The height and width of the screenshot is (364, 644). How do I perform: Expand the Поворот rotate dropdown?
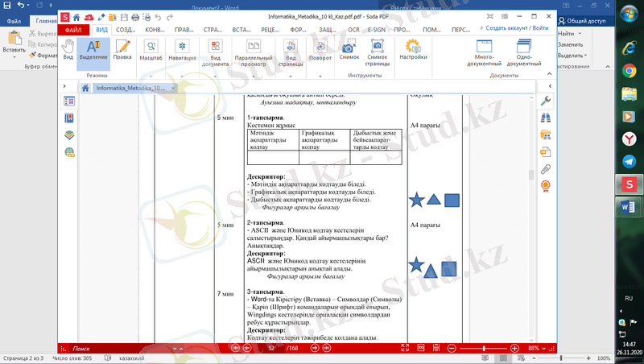[320, 50]
